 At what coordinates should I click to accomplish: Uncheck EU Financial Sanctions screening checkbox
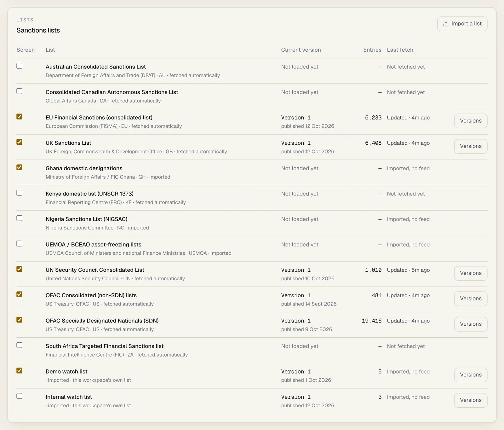[20, 117]
